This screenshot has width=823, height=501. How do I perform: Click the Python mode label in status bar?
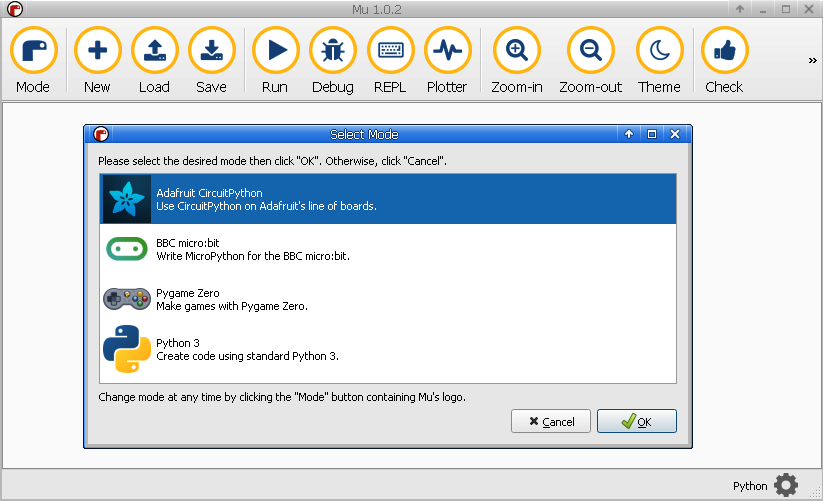[x=750, y=486]
